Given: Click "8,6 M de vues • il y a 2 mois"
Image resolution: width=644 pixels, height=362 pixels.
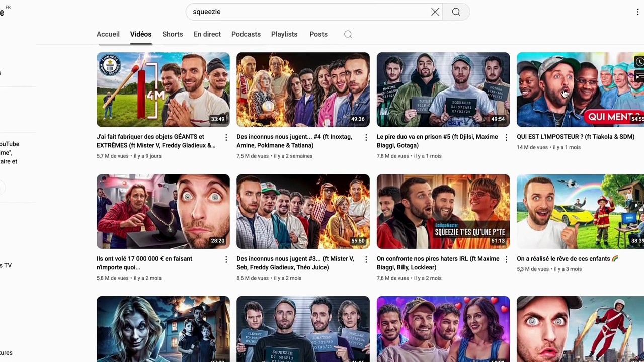Looking at the screenshot, I should click(x=269, y=278).
